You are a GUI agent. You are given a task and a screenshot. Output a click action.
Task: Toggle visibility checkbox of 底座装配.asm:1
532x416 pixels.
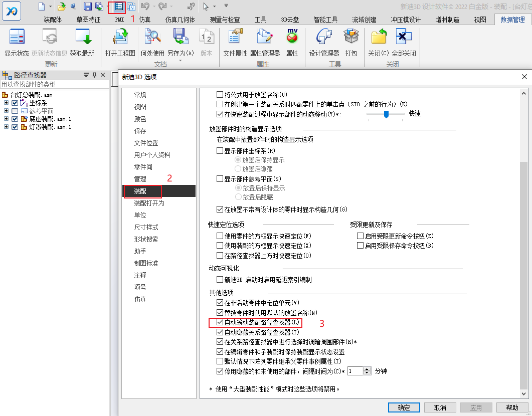point(15,119)
